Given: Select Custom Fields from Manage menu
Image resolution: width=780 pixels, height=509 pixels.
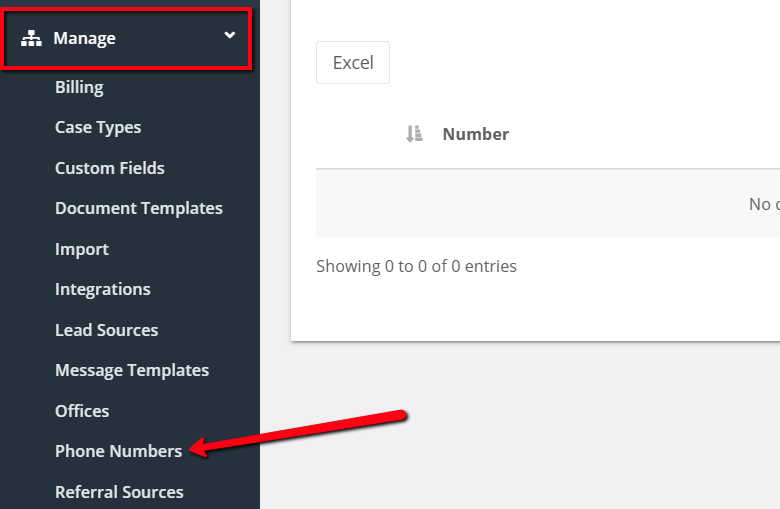Looking at the screenshot, I should pyautogui.click(x=109, y=168).
